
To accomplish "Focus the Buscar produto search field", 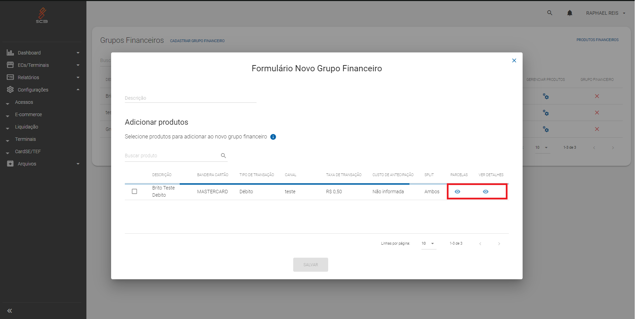I will (x=171, y=156).
